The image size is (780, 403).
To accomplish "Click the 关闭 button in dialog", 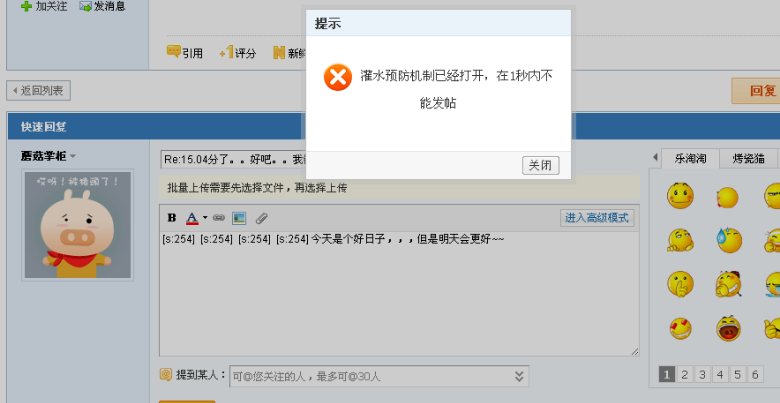I will point(540,165).
